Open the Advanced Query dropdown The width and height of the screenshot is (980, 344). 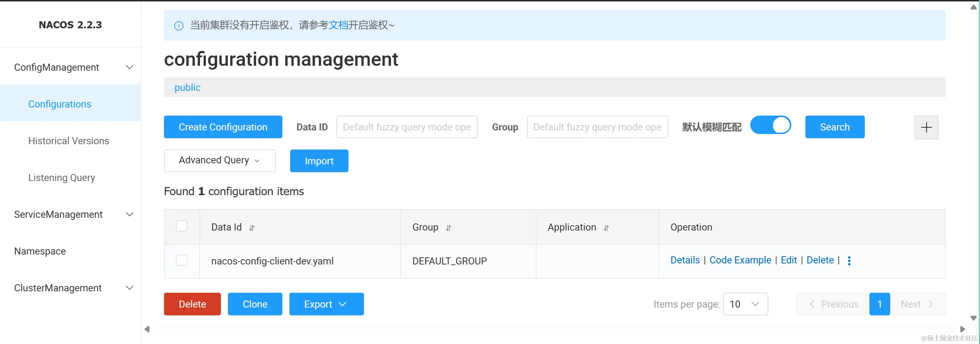[220, 161]
